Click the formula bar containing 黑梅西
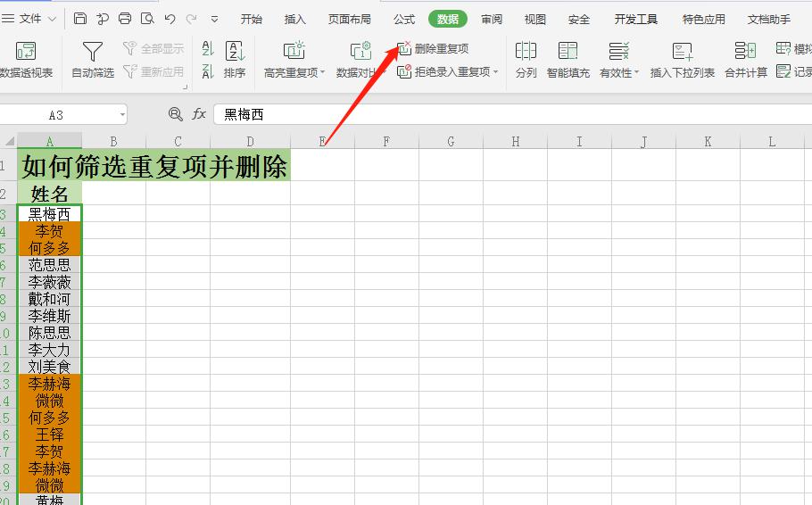 pyautogui.click(x=513, y=114)
